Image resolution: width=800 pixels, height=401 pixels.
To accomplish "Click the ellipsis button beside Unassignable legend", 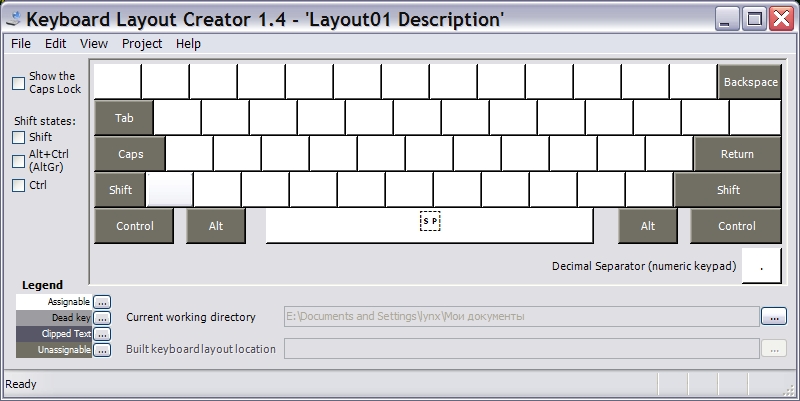I will 102,350.
